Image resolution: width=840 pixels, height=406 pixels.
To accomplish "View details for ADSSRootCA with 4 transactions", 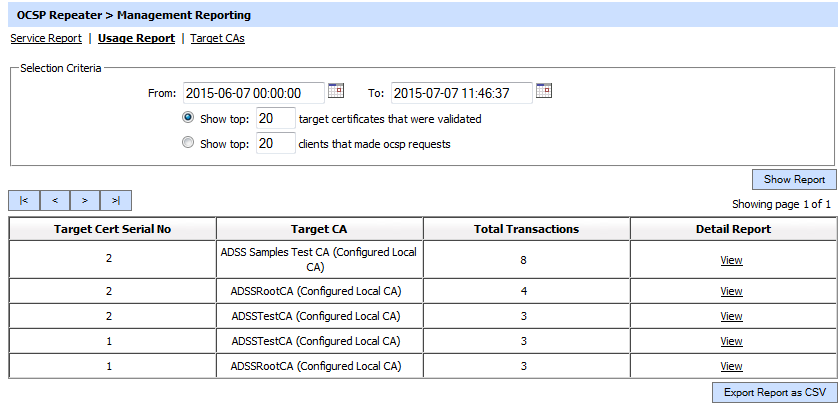I will (x=731, y=291).
